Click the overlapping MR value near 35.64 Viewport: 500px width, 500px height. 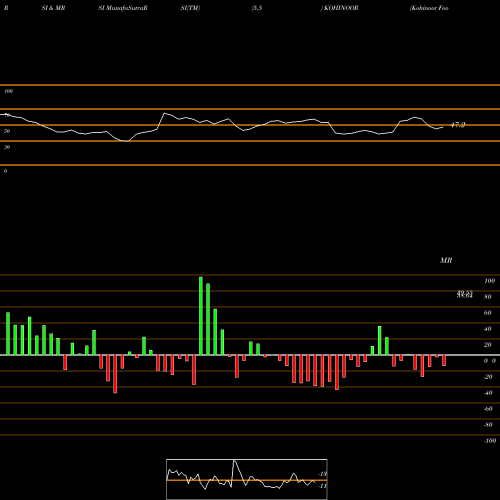pyautogui.click(x=465, y=294)
